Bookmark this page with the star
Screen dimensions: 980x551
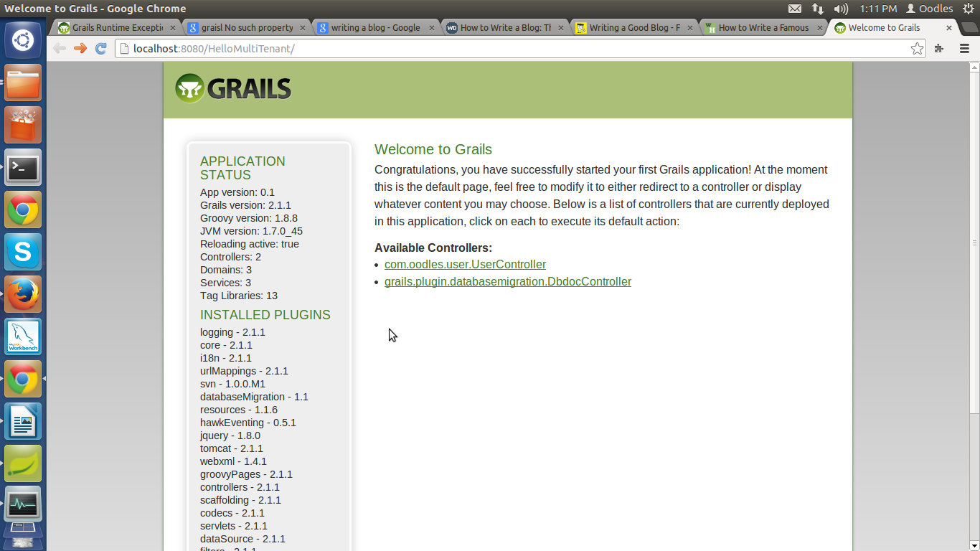(x=917, y=49)
